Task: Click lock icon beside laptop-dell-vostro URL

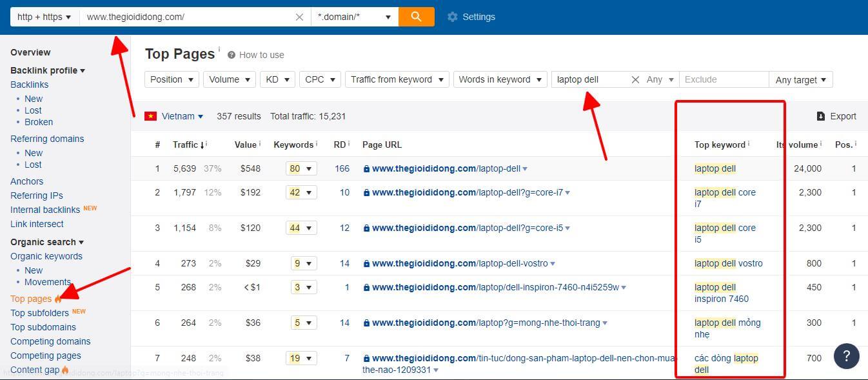Action: click(366, 263)
